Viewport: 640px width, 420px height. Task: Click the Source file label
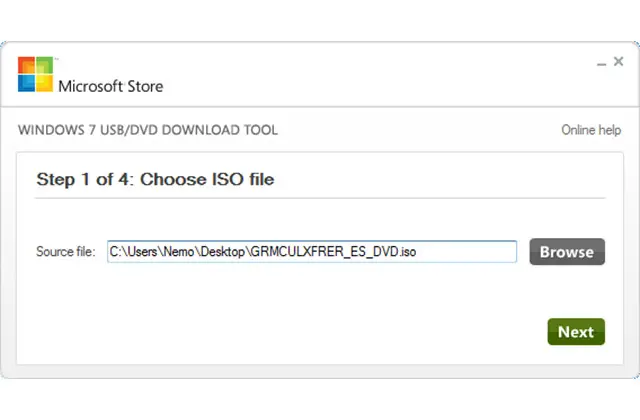click(65, 252)
